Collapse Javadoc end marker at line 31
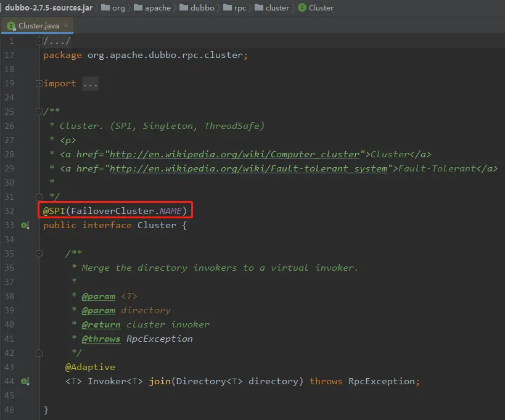Image resolution: width=505 pixels, height=420 pixels. pyautogui.click(x=39, y=197)
